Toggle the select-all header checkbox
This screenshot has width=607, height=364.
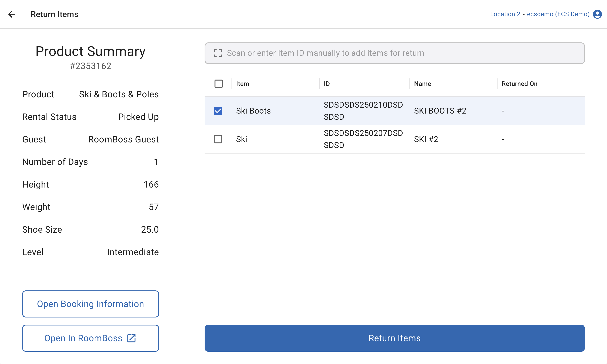point(218,84)
